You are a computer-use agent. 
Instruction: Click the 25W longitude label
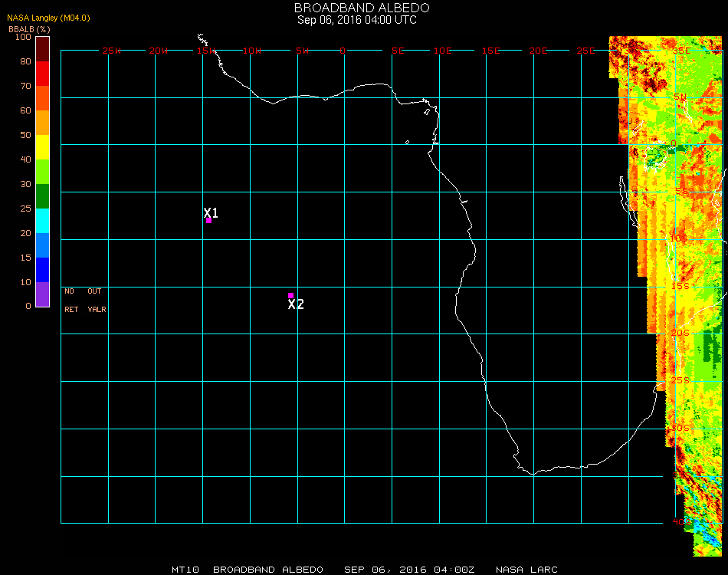(111, 51)
